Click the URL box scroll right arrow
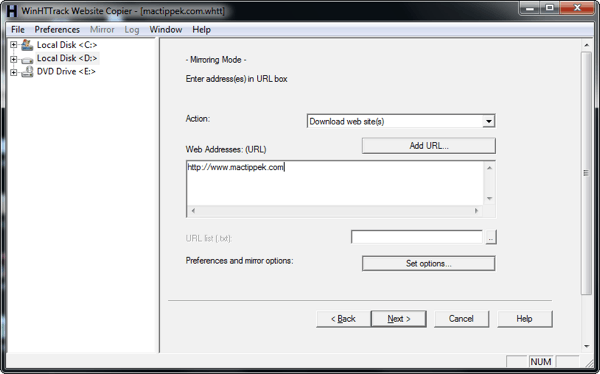This screenshot has height=374, width=600. click(x=476, y=211)
